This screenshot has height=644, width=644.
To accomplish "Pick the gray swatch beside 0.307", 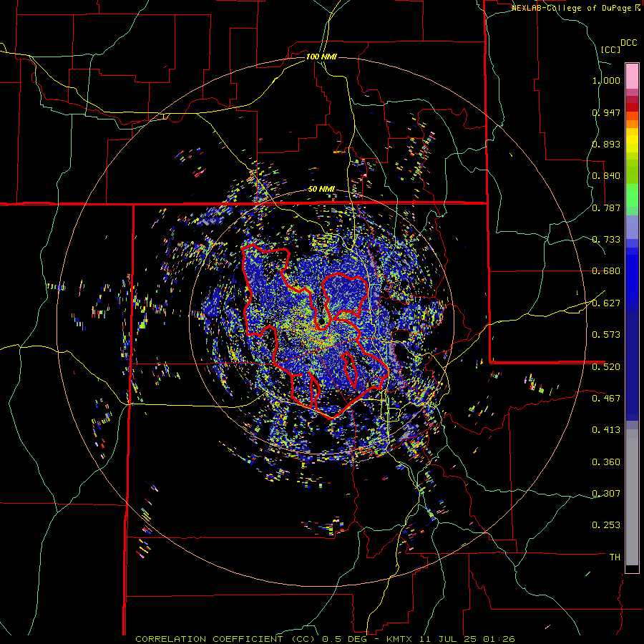I will pos(632,497).
